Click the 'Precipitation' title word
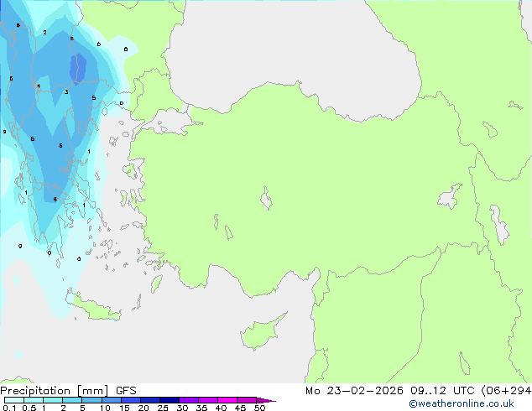The image size is (532, 411). pyautogui.click(x=35, y=391)
